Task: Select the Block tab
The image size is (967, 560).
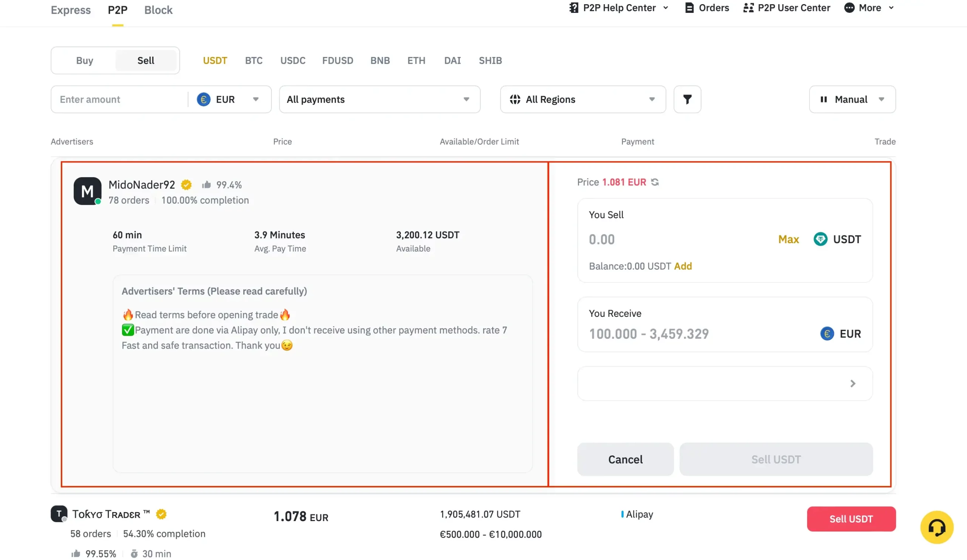Action: click(x=158, y=10)
